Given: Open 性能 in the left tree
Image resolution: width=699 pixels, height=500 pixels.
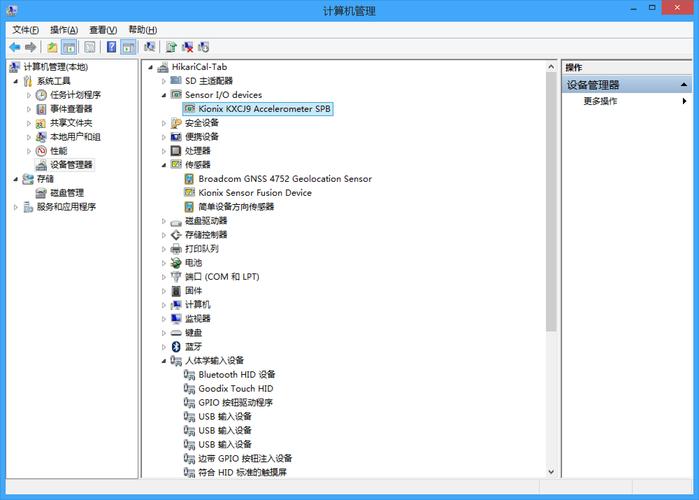Looking at the screenshot, I should point(58,151).
